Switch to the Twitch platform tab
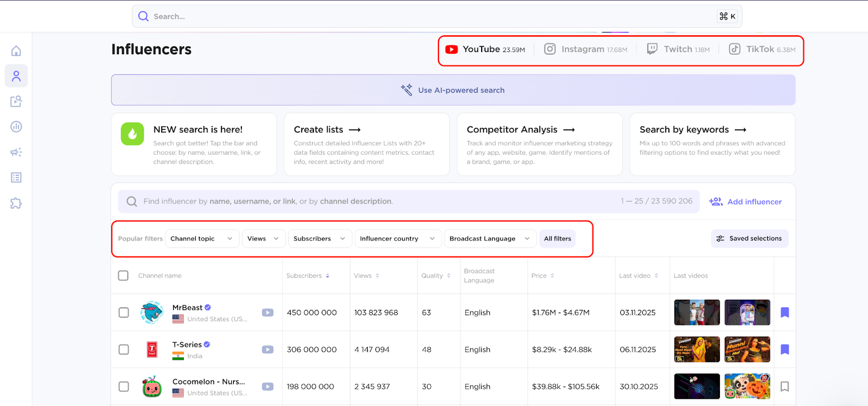The height and width of the screenshot is (406, 868). pyautogui.click(x=678, y=49)
